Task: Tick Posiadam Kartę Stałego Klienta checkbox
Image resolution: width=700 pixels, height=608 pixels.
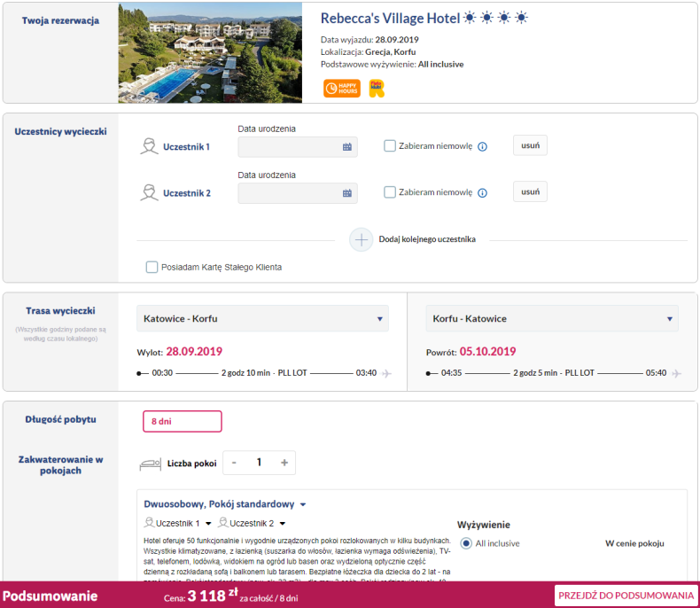Action: point(152,268)
